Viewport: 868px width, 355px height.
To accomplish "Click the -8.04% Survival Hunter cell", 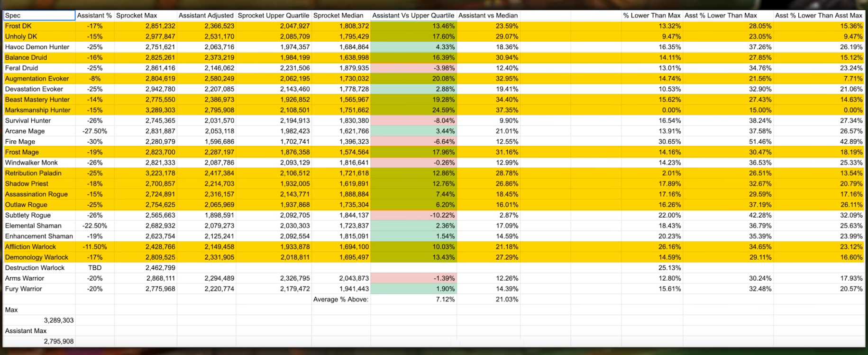I will (x=413, y=120).
